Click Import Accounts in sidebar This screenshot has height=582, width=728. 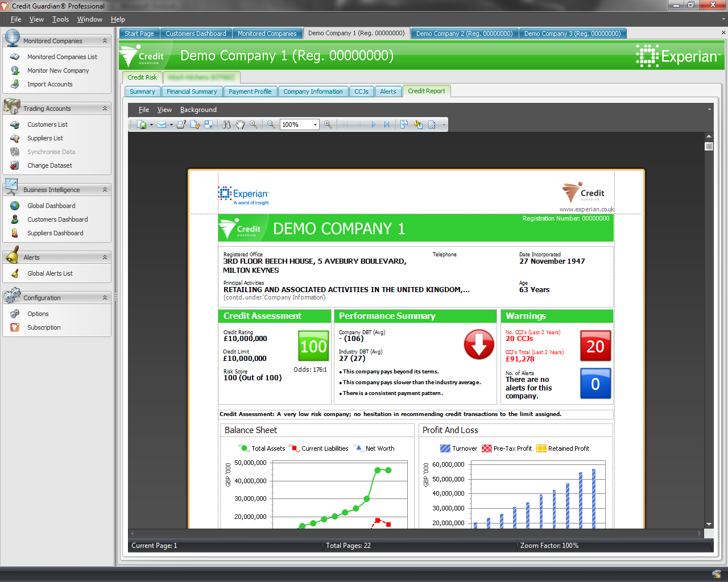point(50,84)
